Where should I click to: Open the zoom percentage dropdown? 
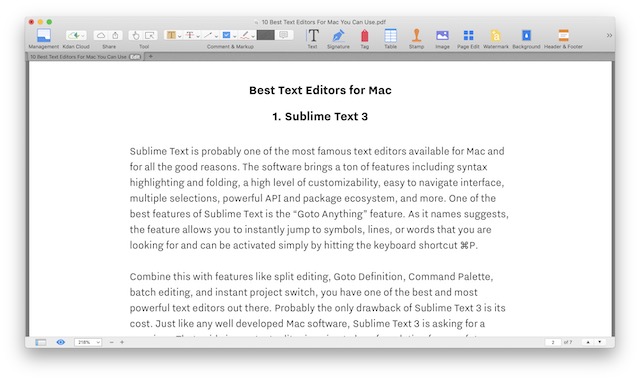tap(88, 342)
